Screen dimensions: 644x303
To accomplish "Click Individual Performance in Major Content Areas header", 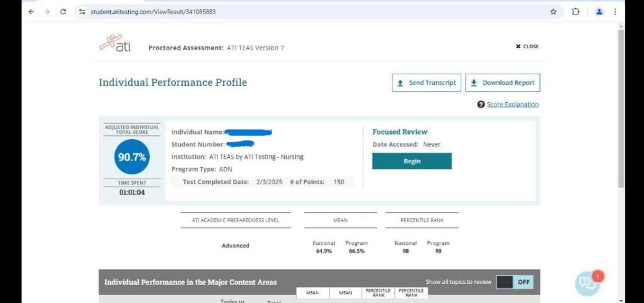I will click(190, 282).
